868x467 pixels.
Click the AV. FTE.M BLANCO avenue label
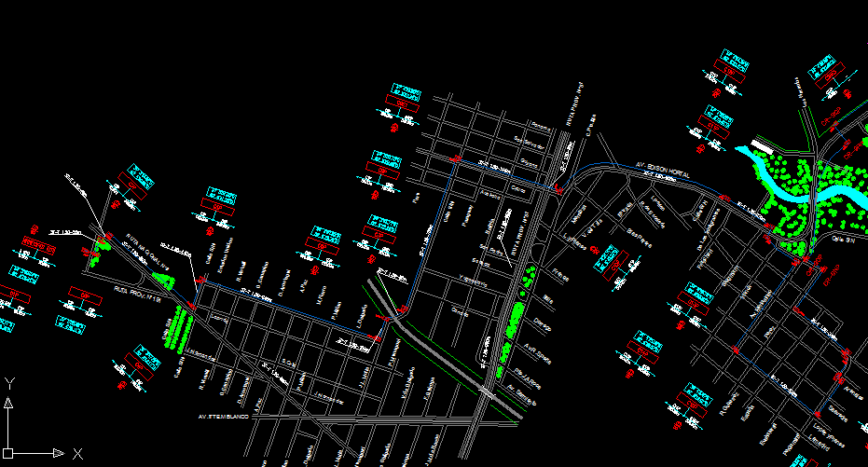224,416
